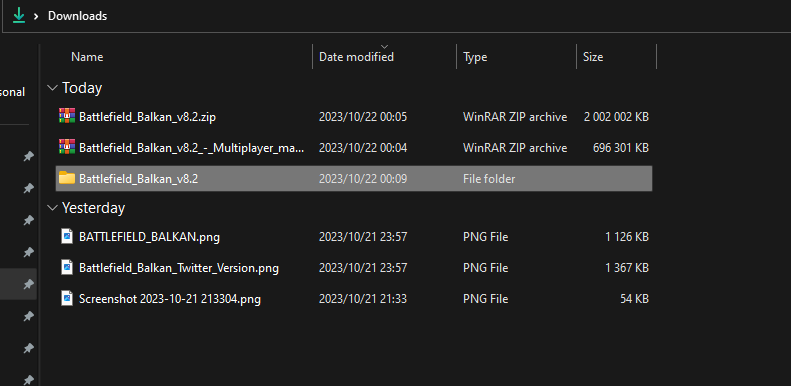Click the image icon of BATTLEFIELD_BALKAN.png

coord(67,236)
